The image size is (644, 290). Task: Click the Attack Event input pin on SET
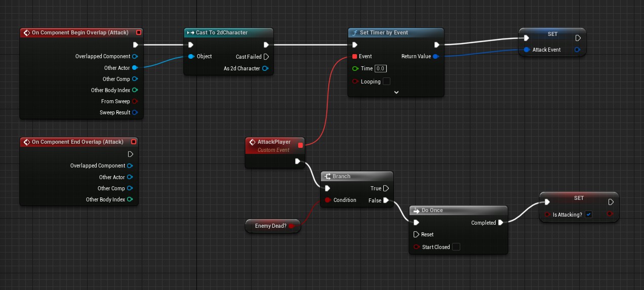(x=527, y=50)
